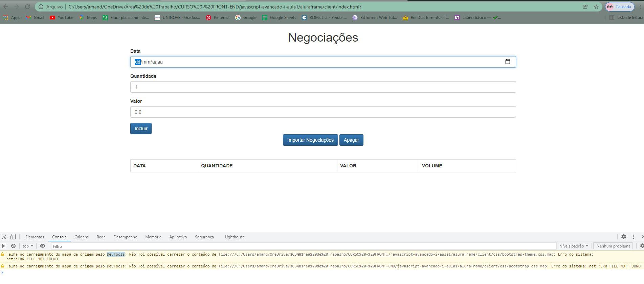Image resolution: width=644 pixels, height=284 pixels.
Task: Click the Quantidade input field
Action: click(x=323, y=87)
